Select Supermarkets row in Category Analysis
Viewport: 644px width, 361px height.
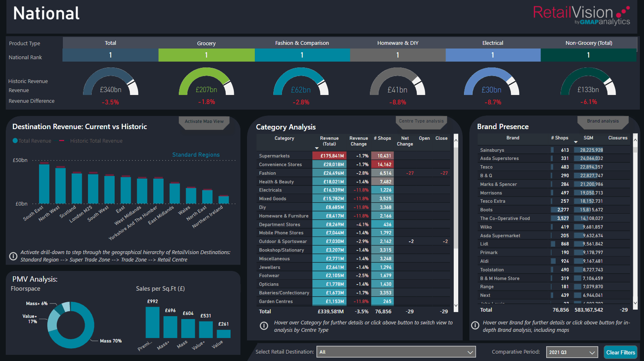click(353, 156)
